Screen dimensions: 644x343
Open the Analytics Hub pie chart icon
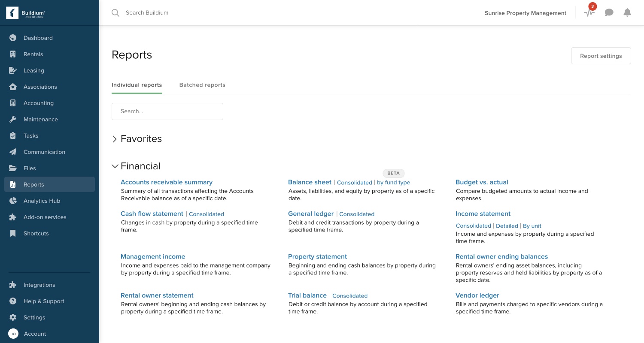[13, 201]
